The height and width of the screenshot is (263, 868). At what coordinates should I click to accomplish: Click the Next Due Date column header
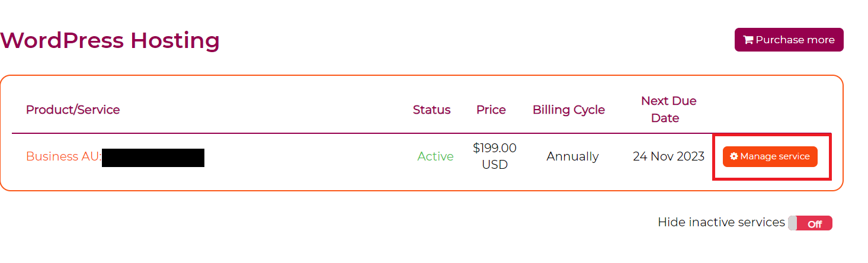[x=668, y=109]
